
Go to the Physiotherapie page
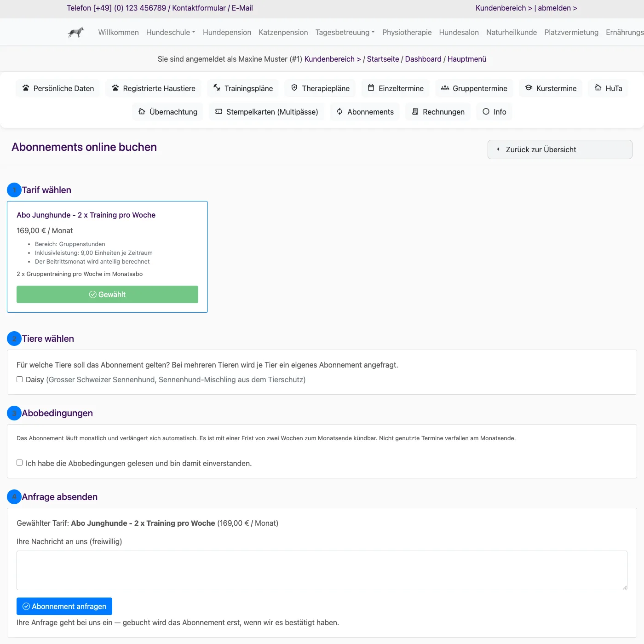[x=407, y=32]
